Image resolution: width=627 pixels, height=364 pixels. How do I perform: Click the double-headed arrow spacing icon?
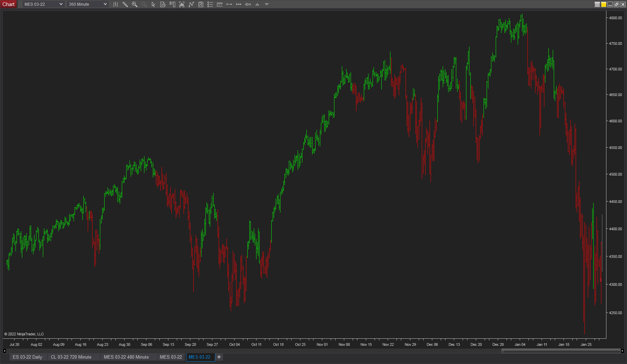[238, 4]
